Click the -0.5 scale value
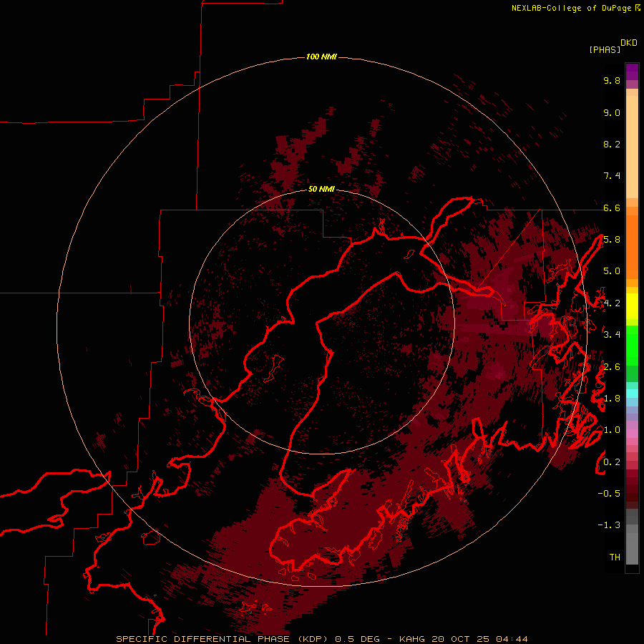 coord(609,494)
